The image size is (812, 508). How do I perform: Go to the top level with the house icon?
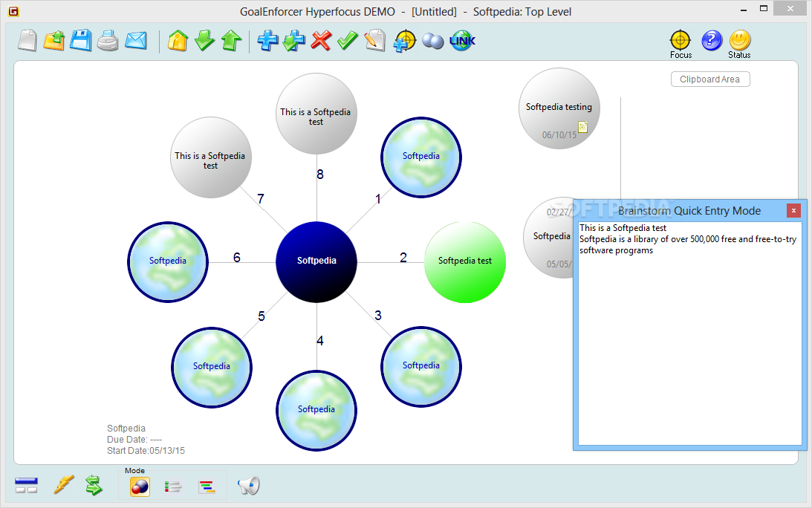[x=178, y=40]
